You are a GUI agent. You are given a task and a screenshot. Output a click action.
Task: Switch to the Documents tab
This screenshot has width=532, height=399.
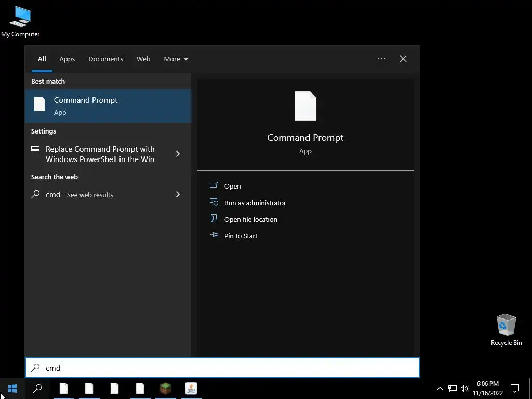pos(105,59)
